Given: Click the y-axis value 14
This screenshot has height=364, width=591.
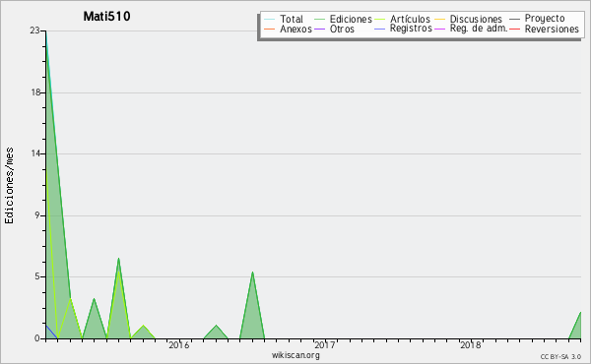Looking at the screenshot, I should [x=35, y=153].
